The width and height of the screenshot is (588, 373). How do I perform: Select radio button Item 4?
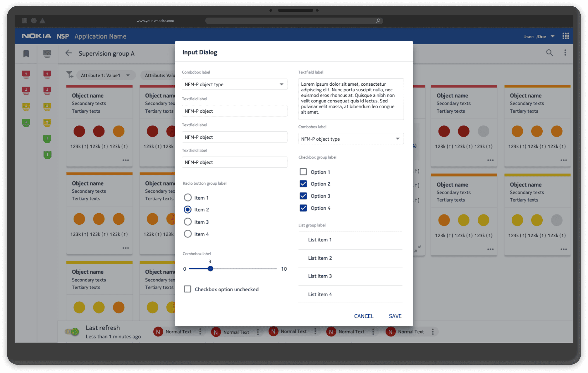(x=188, y=234)
